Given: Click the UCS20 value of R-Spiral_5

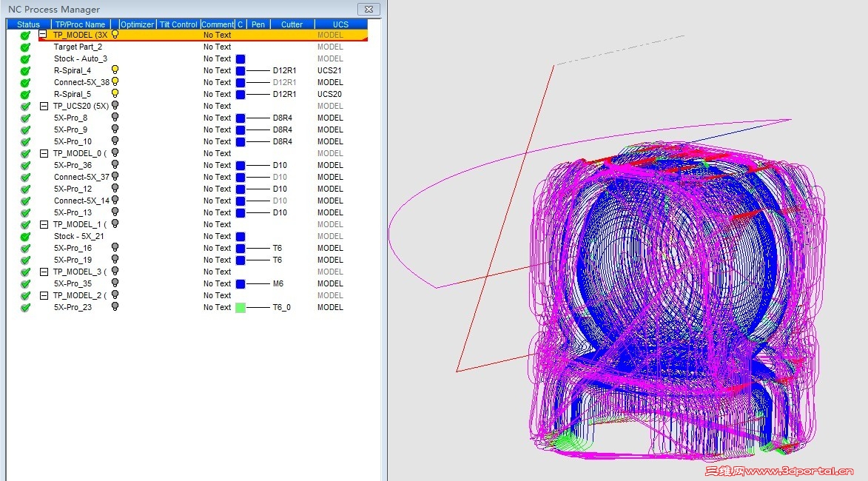Looking at the screenshot, I should [x=329, y=95].
